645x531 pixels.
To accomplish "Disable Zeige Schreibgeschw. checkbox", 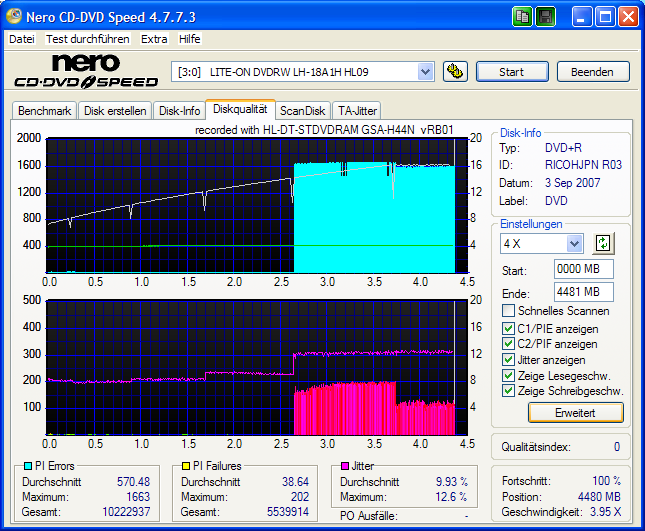I will (x=509, y=391).
